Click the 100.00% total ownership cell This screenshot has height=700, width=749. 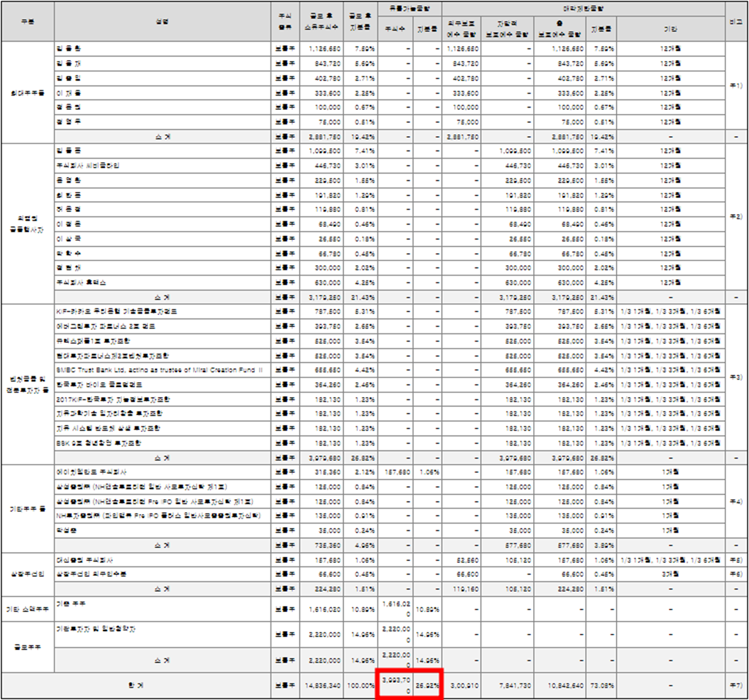[361, 686]
